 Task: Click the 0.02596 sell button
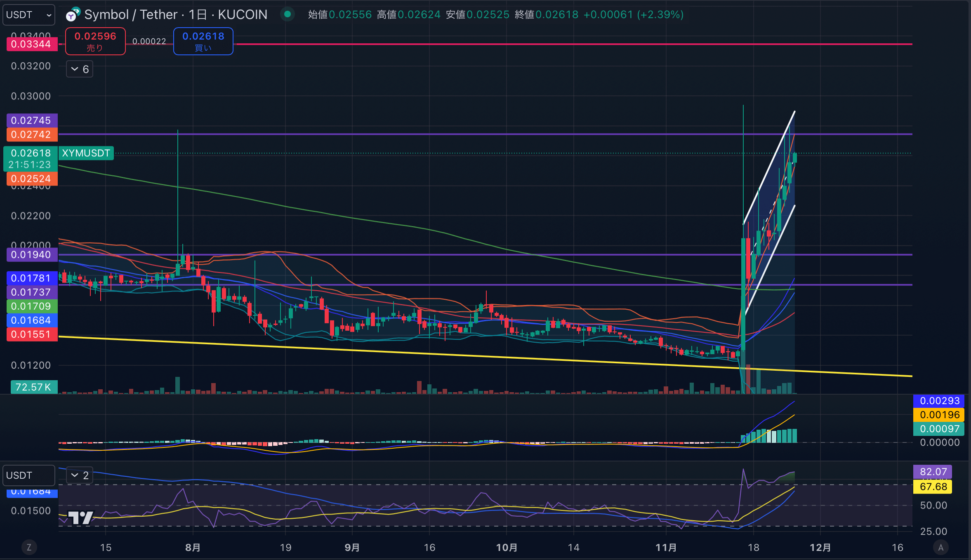[x=95, y=41]
